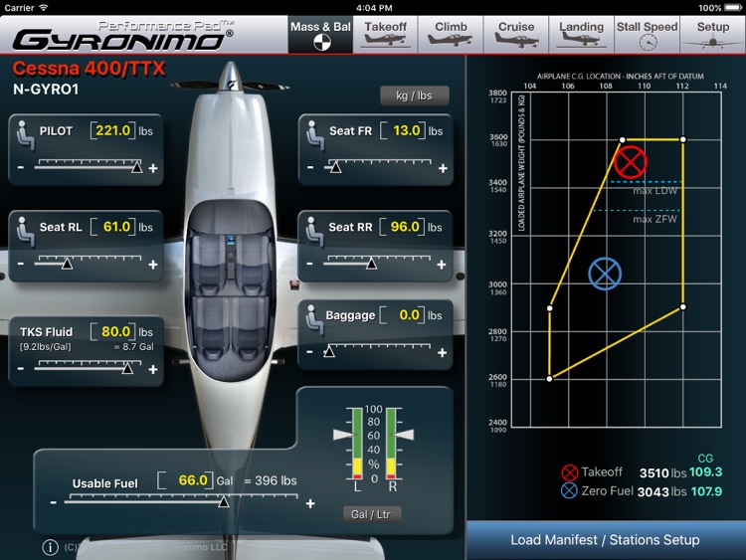Edit the Seat RL weight field 61.0

coord(112,227)
